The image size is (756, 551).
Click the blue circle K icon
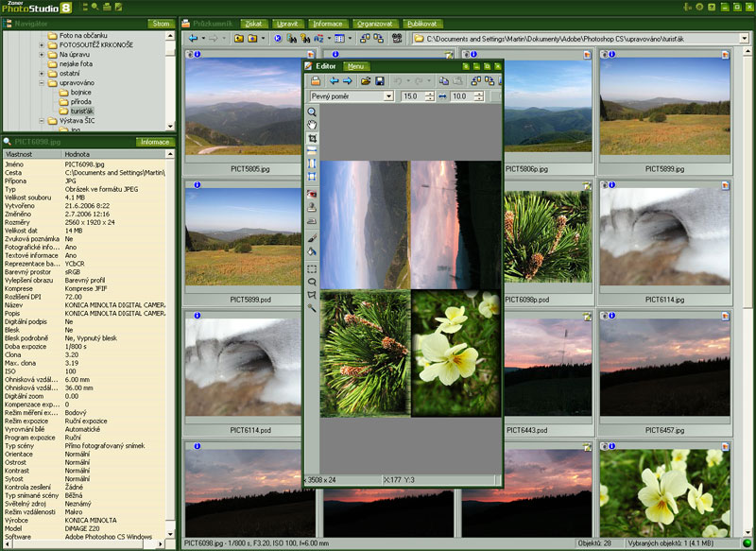[278, 39]
